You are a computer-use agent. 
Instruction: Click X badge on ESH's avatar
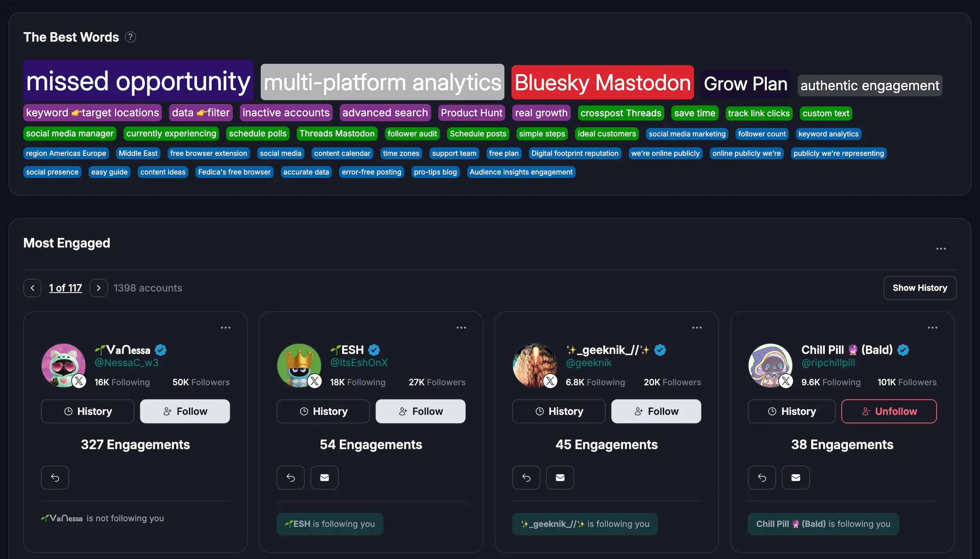point(314,381)
